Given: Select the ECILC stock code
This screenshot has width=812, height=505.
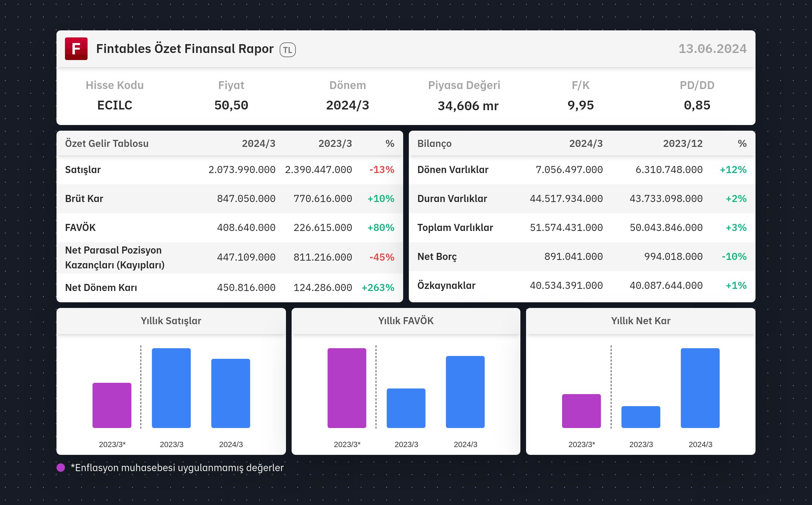Looking at the screenshot, I should pos(115,105).
